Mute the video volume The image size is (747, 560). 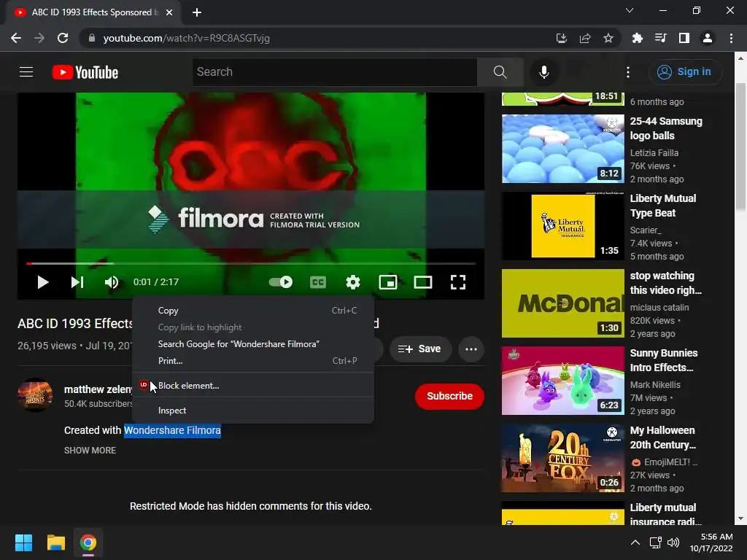pyautogui.click(x=111, y=282)
